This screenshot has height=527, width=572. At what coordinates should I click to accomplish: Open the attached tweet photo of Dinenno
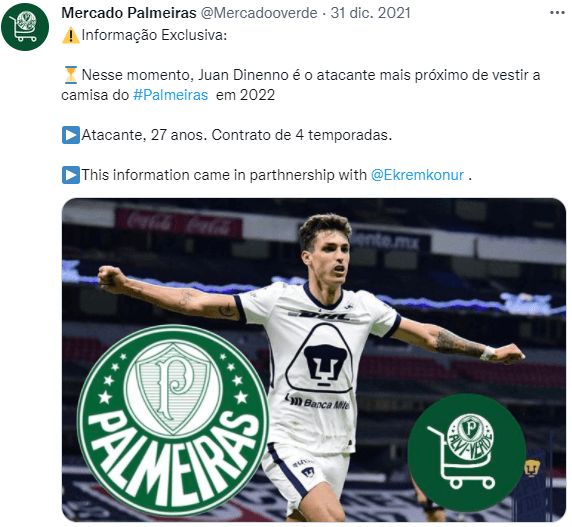click(314, 360)
